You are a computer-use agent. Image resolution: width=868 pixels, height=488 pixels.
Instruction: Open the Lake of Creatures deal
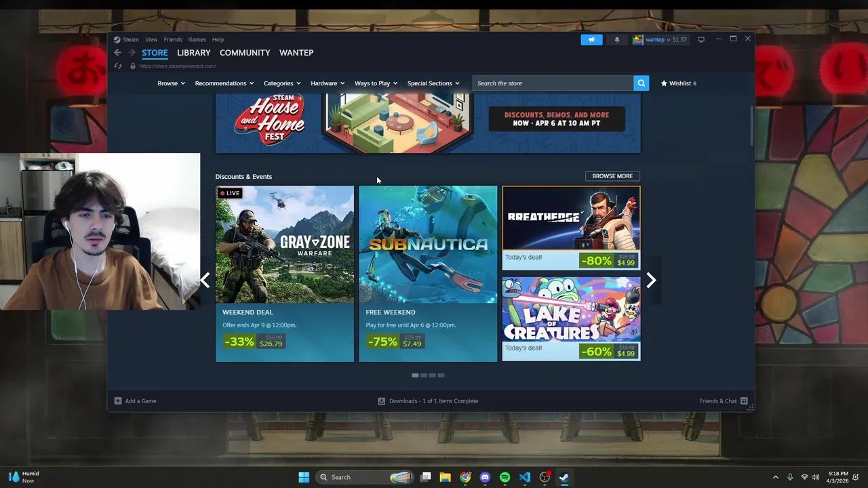(x=571, y=319)
